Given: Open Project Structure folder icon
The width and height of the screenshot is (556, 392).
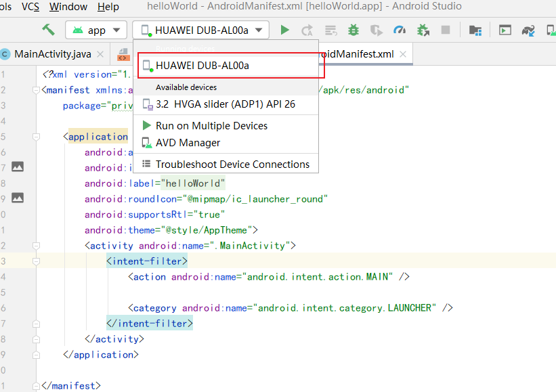Looking at the screenshot, I should [x=475, y=30].
